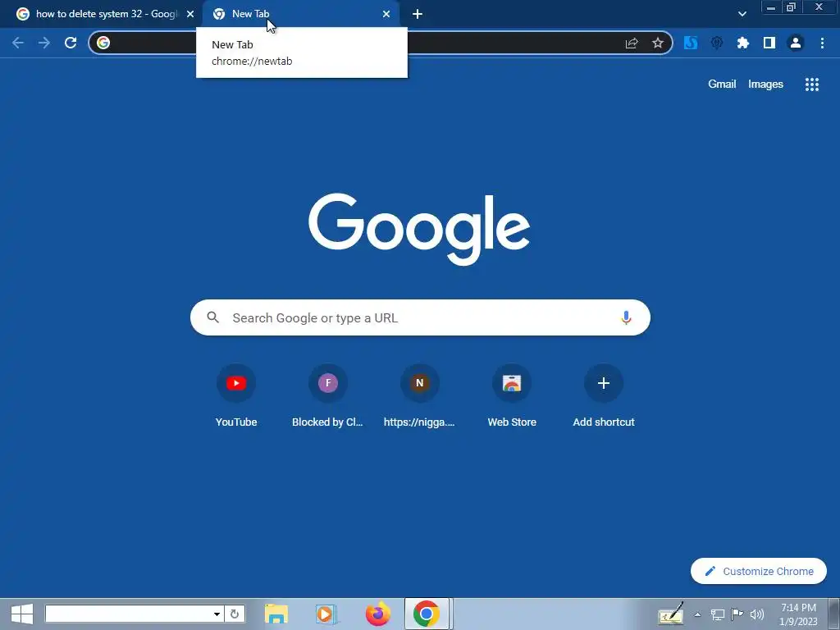
Task: Open the pen input panel tray icon
Action: click(671, 614)
